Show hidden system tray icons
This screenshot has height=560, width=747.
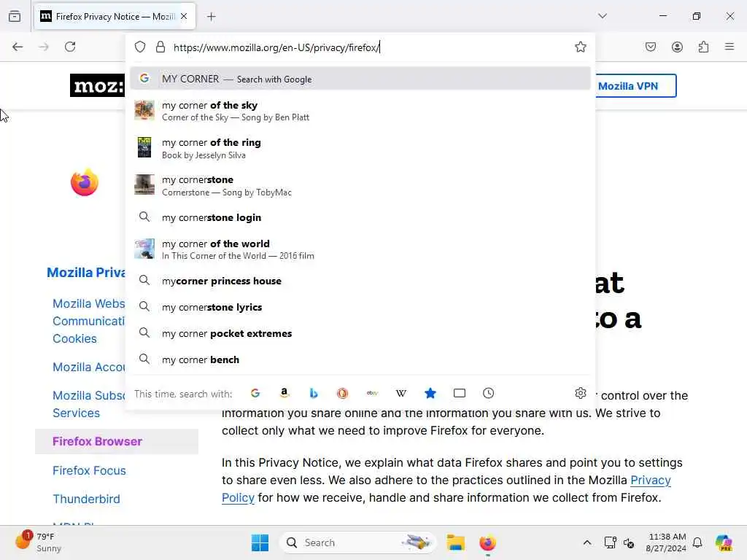click(x=587, y=542)
